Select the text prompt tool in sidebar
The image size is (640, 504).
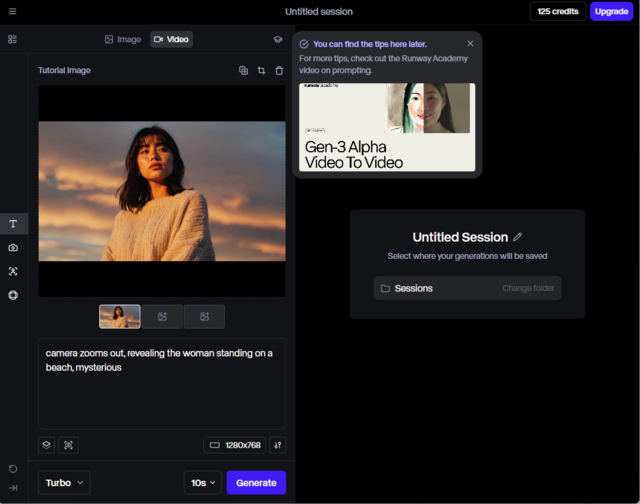(13, 224)
